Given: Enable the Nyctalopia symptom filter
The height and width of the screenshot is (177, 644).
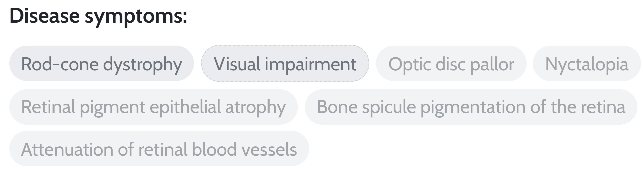Looking at the screenshot, I should click(586, 64).
